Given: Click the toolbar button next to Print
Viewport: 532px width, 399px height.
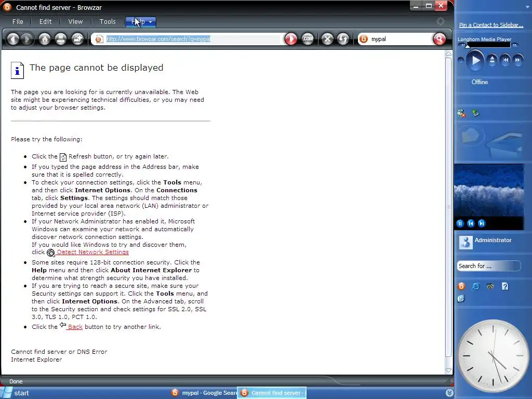Looking at the screenshot, I should (78, 39).
